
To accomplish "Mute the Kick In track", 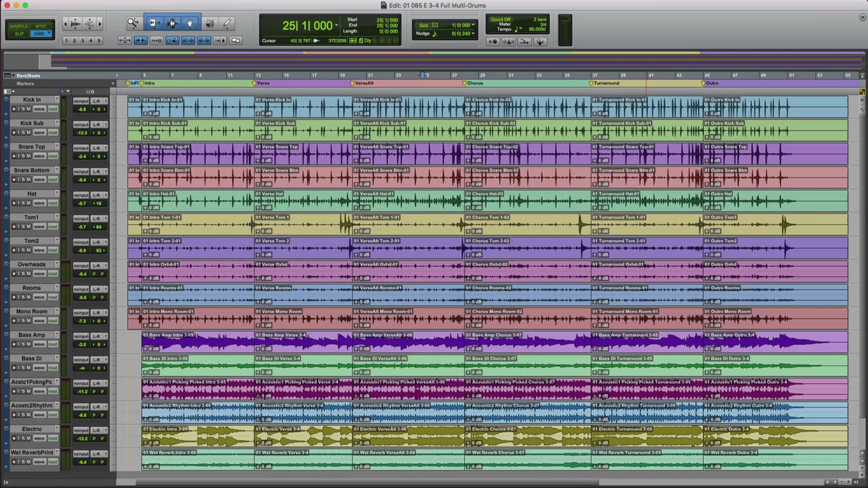I will (x=27, y=109).
